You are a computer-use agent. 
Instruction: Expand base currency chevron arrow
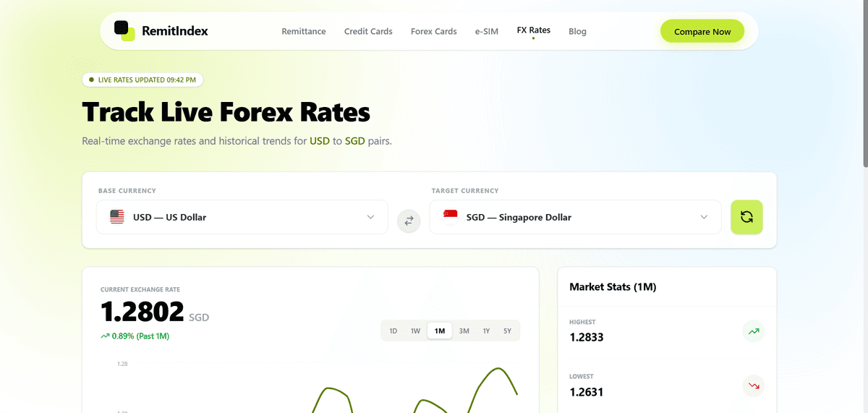tap(370, 217)
